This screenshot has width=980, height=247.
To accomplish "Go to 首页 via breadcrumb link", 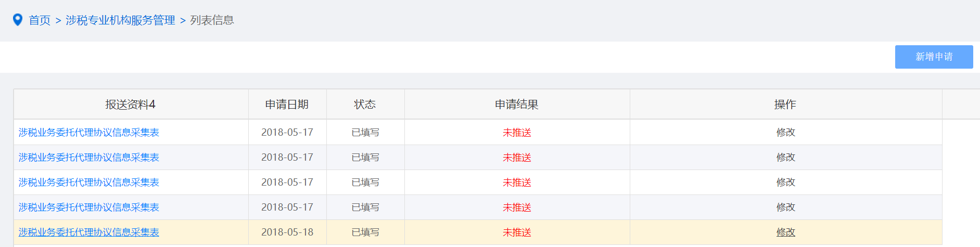I will (40, 20).
